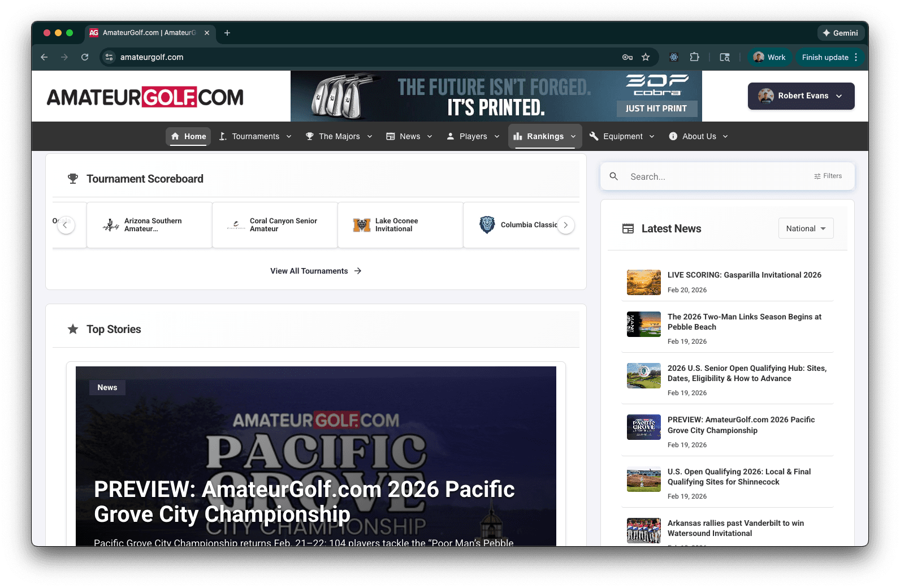Click the search magnifier icon
The width and height of the screenshot is (900, 588).
(614, 176)
